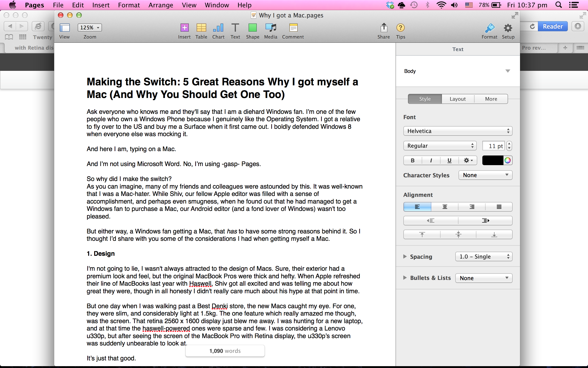Viewport: 588px width, 368px height.
Task: Open the Edit menu
Action: pos(78,5)
